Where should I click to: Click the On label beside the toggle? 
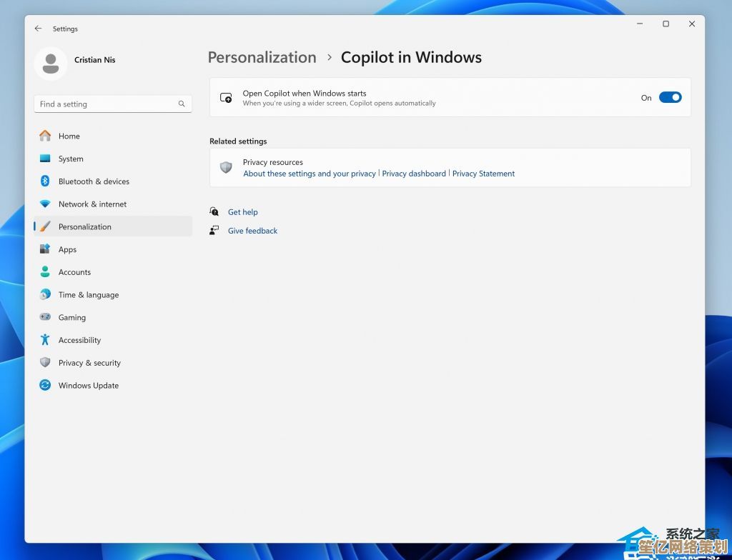pos(646,98)
